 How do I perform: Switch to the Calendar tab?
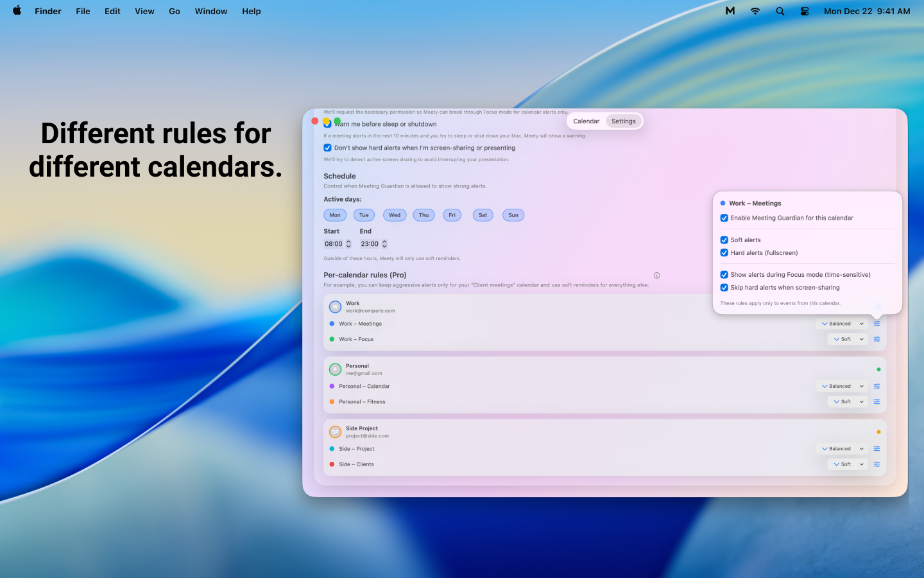(x=586, y=121)
